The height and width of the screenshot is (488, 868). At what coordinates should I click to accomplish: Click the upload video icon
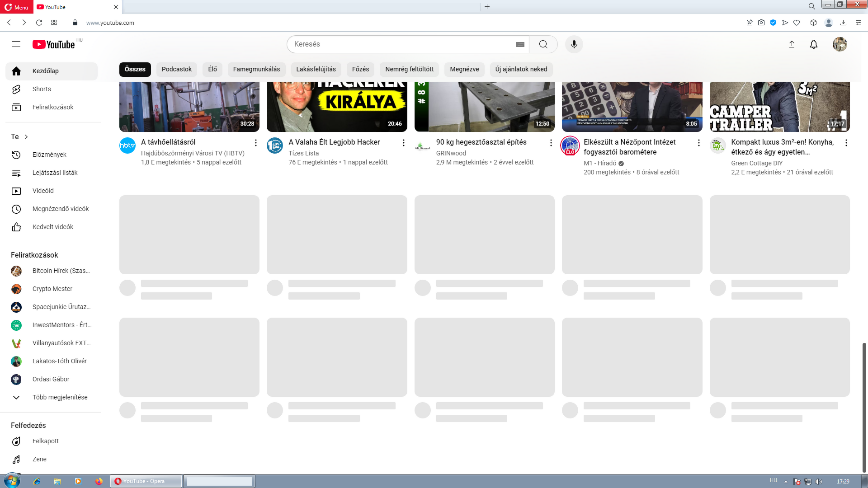click(792, 44)
